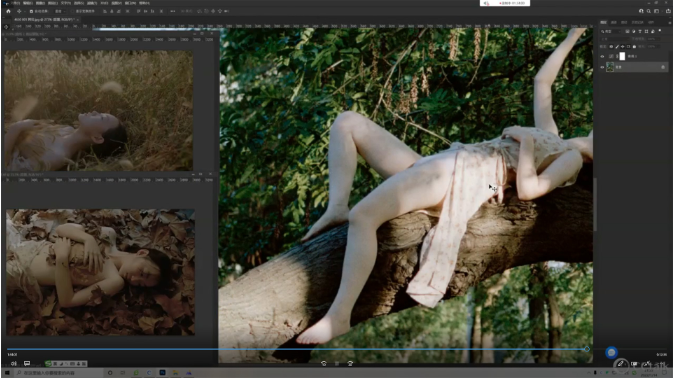Click the top reference photo window image

[99, 111]
